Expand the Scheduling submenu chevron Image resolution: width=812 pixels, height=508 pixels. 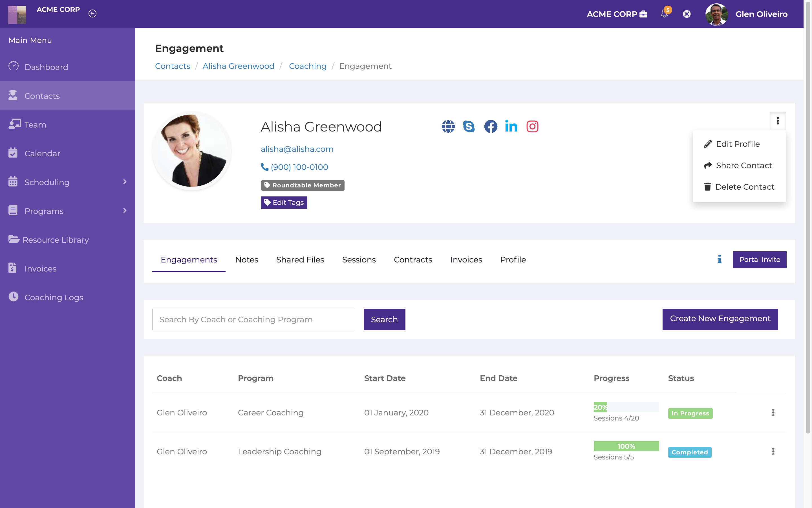pyautogui.click(x=125, y=182)
